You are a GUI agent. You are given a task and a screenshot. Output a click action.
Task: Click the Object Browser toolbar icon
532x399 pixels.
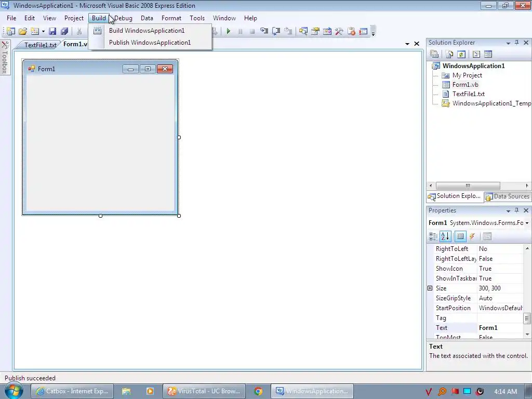click(x=327, y=31)
